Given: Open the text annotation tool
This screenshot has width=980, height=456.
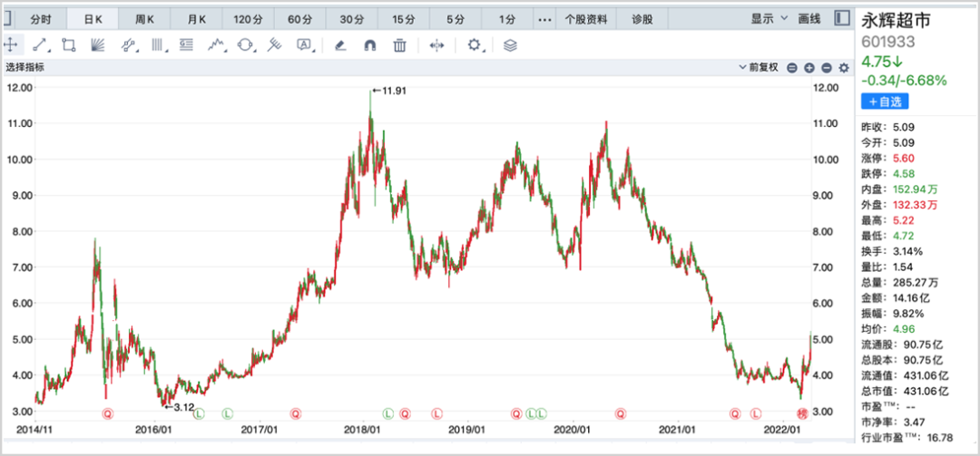Looking at the screenshot, I should (304, 44).
